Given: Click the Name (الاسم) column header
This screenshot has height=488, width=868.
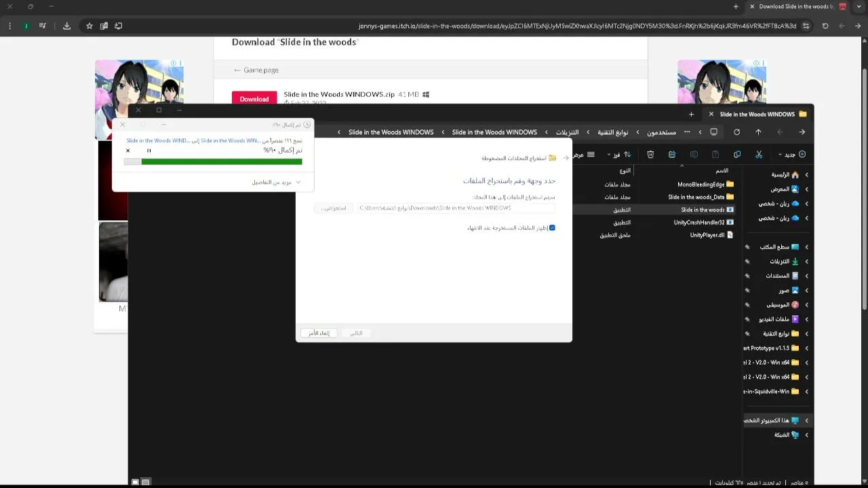Looking at the screenshot, I should point(722,171).
